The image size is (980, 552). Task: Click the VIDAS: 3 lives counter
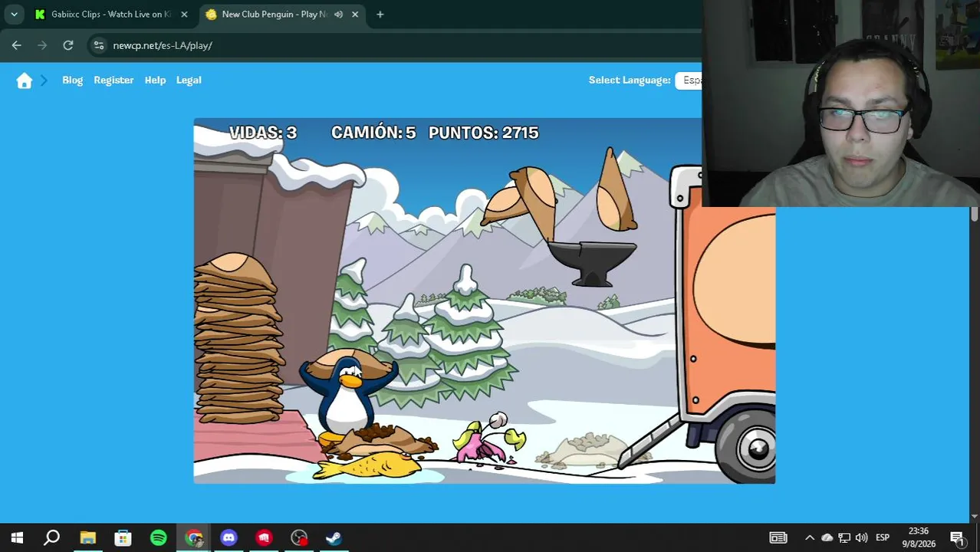tap(262, 133)
